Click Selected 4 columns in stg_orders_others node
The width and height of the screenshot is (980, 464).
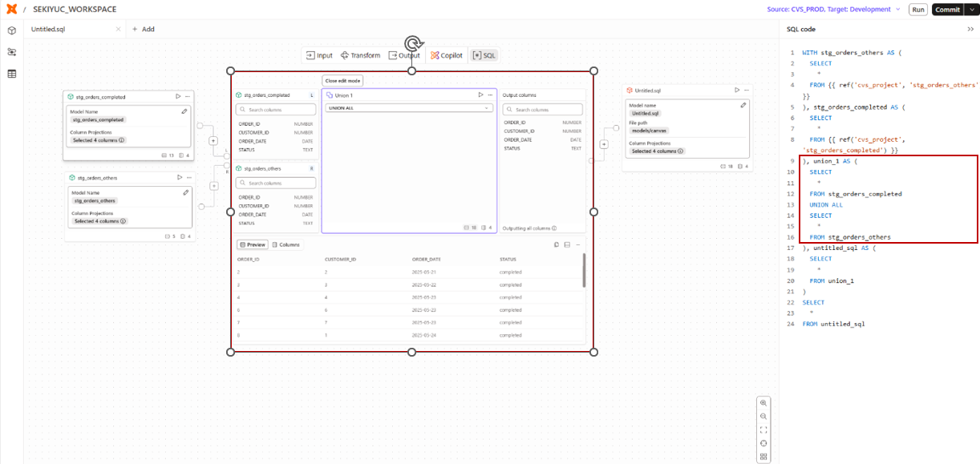pos(99,221)
